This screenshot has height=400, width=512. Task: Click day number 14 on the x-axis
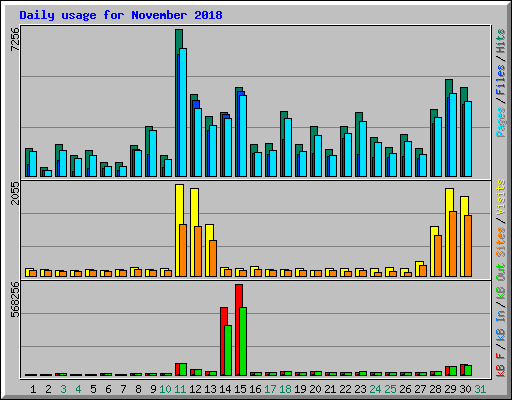225,389
